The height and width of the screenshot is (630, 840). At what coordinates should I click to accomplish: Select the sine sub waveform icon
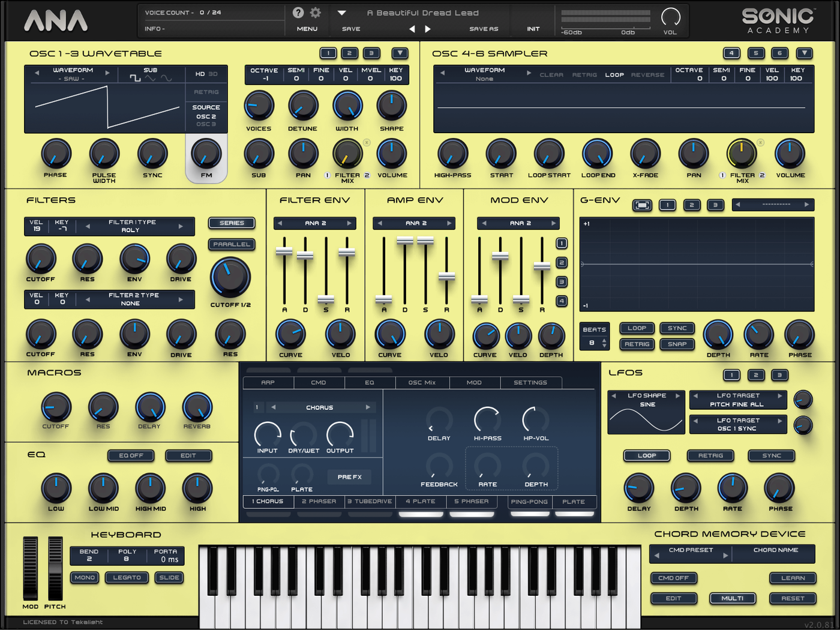(166, 79)
